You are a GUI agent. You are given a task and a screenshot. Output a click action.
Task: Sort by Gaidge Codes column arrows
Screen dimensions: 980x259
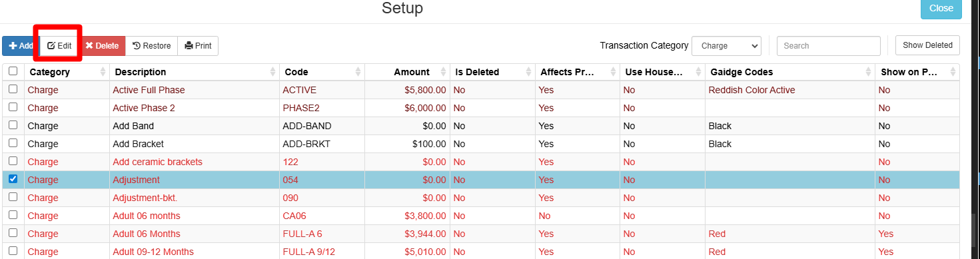(x=869, y=72)
